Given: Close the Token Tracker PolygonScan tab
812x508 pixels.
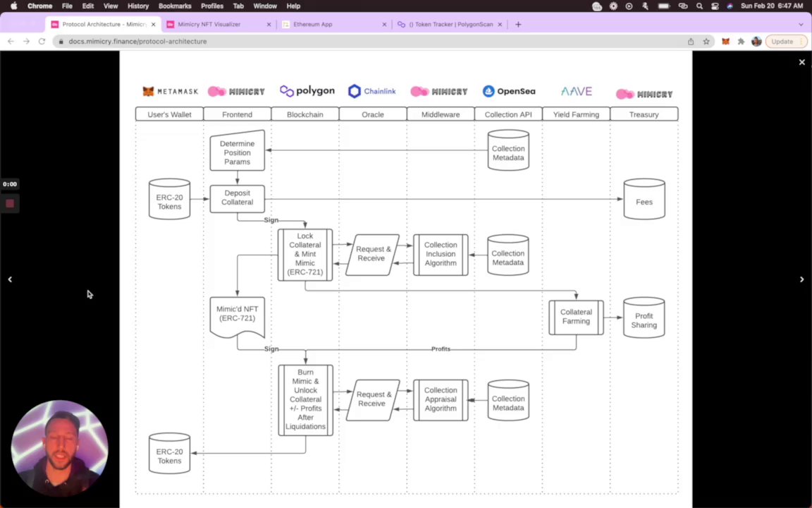Looking at the screenshot, I should pos(500,25).
